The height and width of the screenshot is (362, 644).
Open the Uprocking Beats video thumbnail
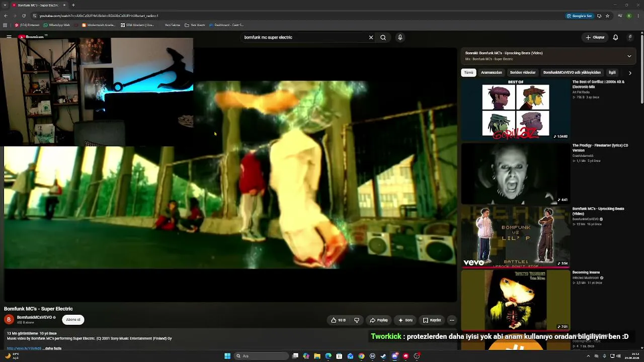pos(515,236)
